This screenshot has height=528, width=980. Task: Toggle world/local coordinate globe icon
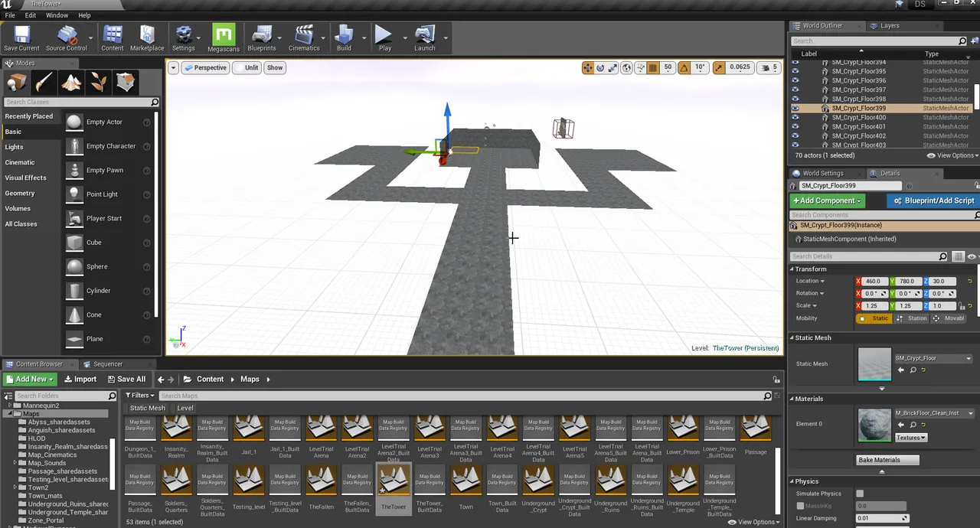tap(627, 67)
